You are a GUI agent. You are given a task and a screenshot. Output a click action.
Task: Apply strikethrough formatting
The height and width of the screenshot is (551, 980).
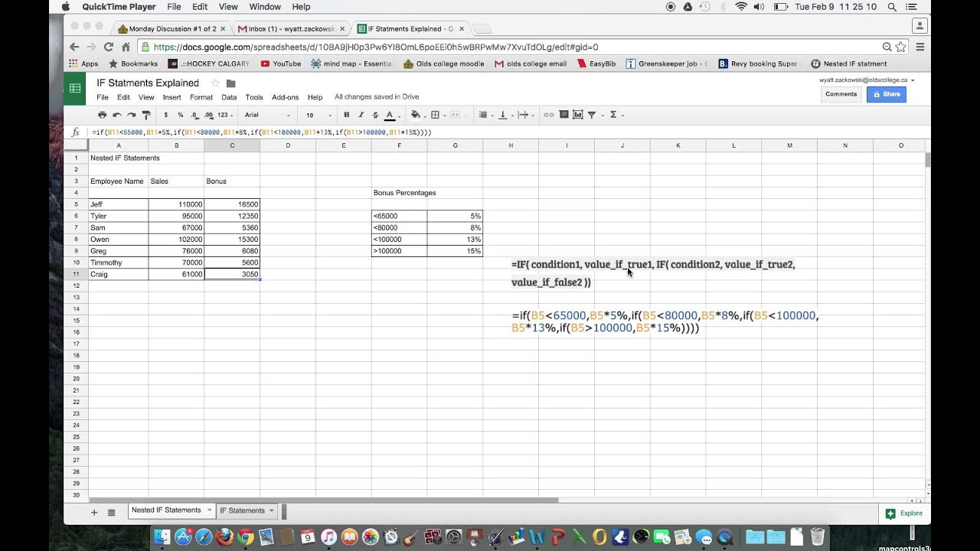pos(375,115)
